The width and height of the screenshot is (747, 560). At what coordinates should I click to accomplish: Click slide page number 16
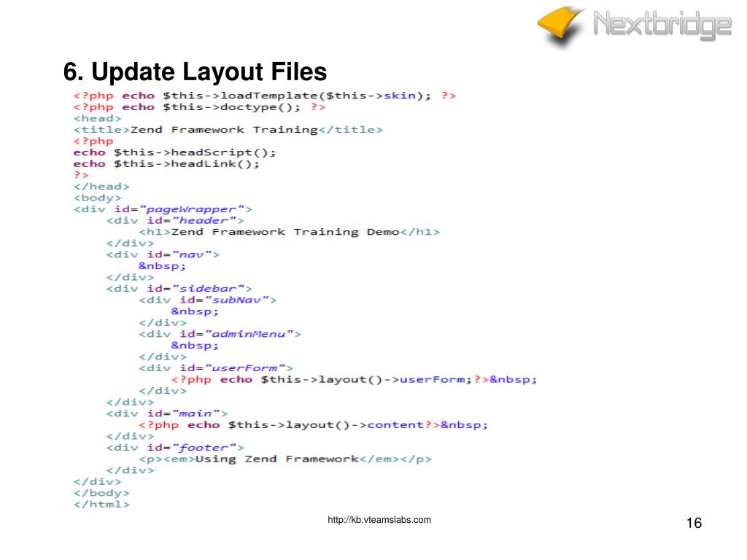694,523
